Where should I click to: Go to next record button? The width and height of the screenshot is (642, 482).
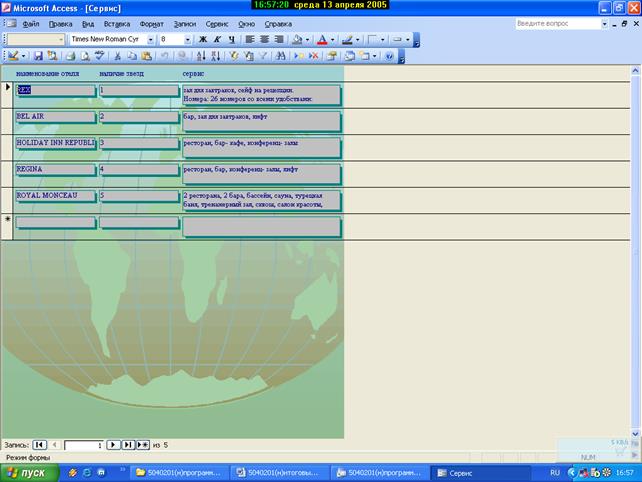click(113, 445)
